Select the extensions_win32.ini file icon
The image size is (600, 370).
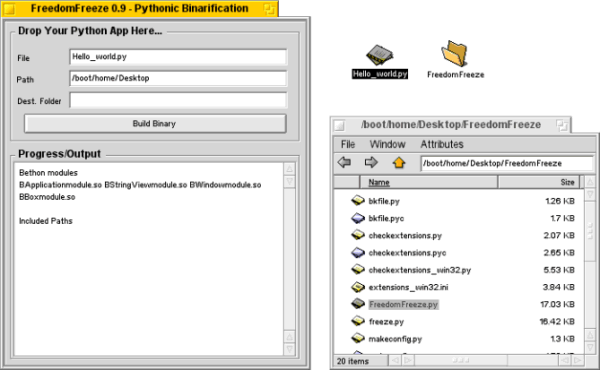(358, 287)
